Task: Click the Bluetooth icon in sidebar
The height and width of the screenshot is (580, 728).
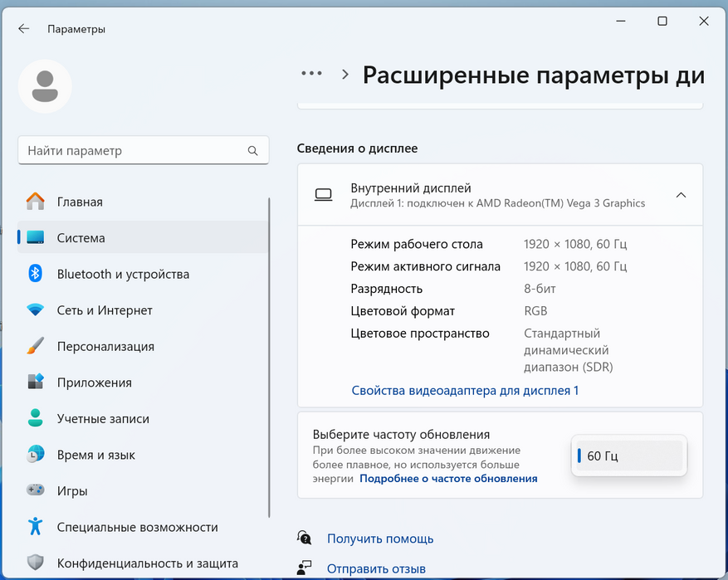Action: [x=36, y=274]
